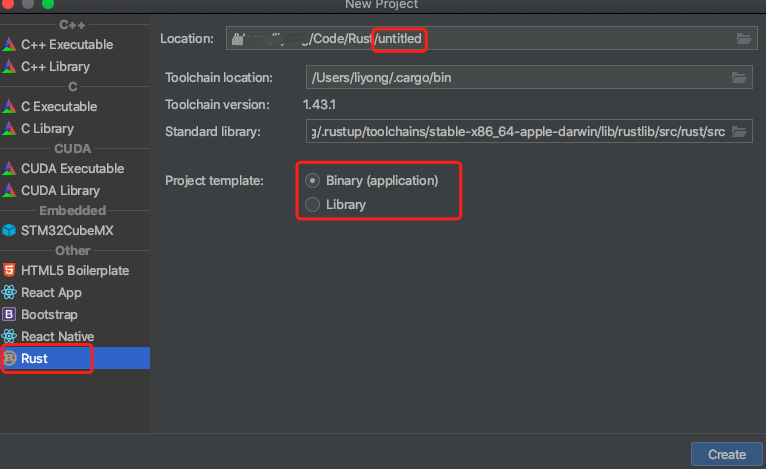Browse for standard library folder
Viewport: 766px width, 469px height.
point(739,131)
